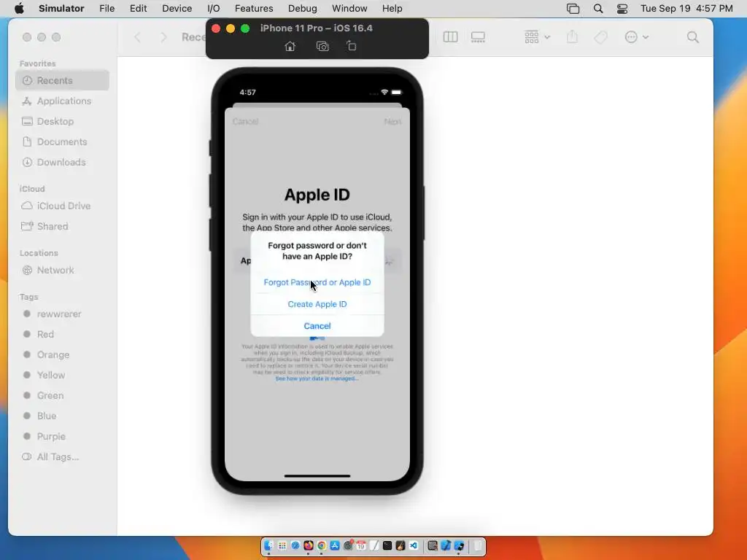Click the menu bar date and time
Screen dimensions: 747x560
686,9
